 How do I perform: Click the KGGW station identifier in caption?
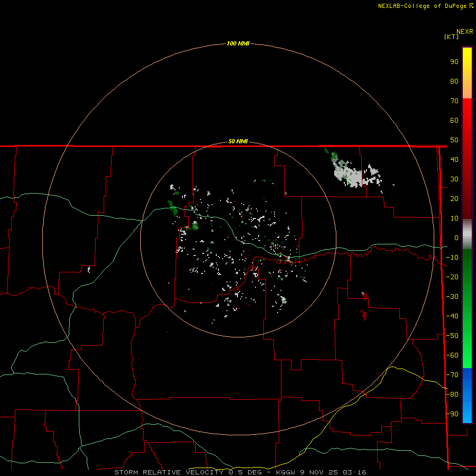287,472
